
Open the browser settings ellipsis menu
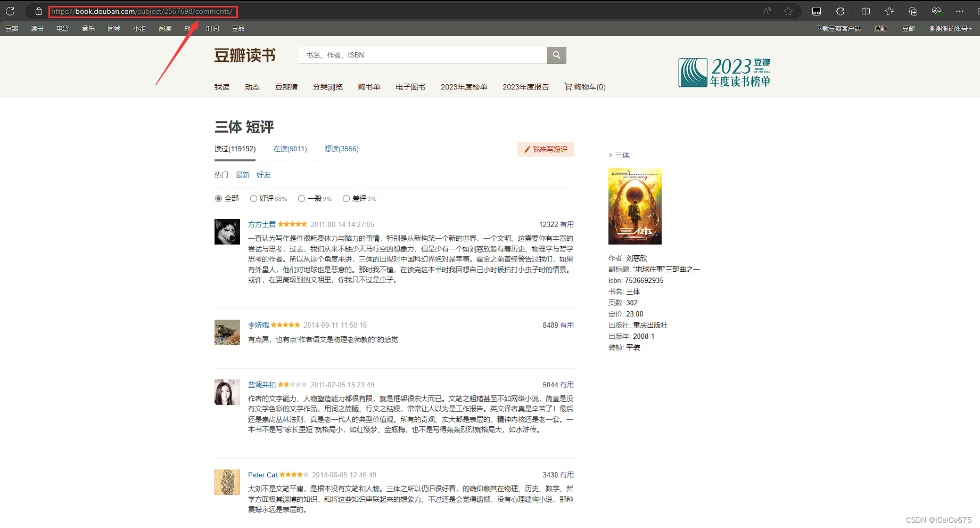tap(960, 11)
